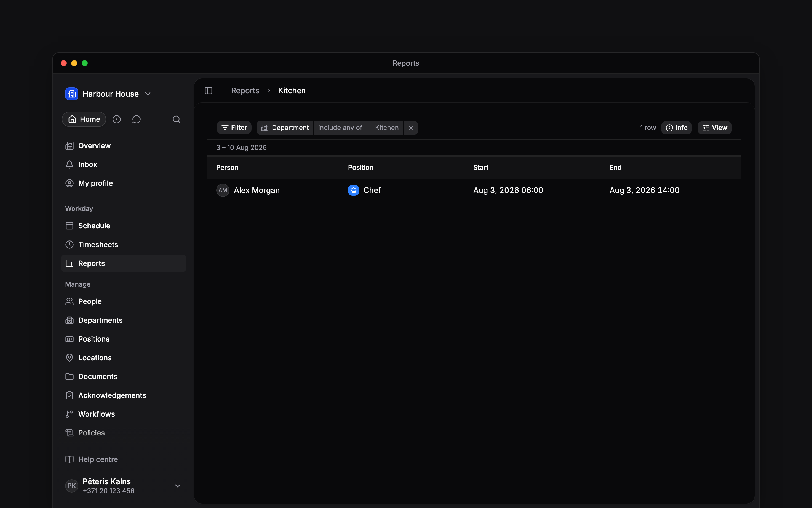Expand the Pēteris Kalns account menu chevron

[x=178, y=486]
